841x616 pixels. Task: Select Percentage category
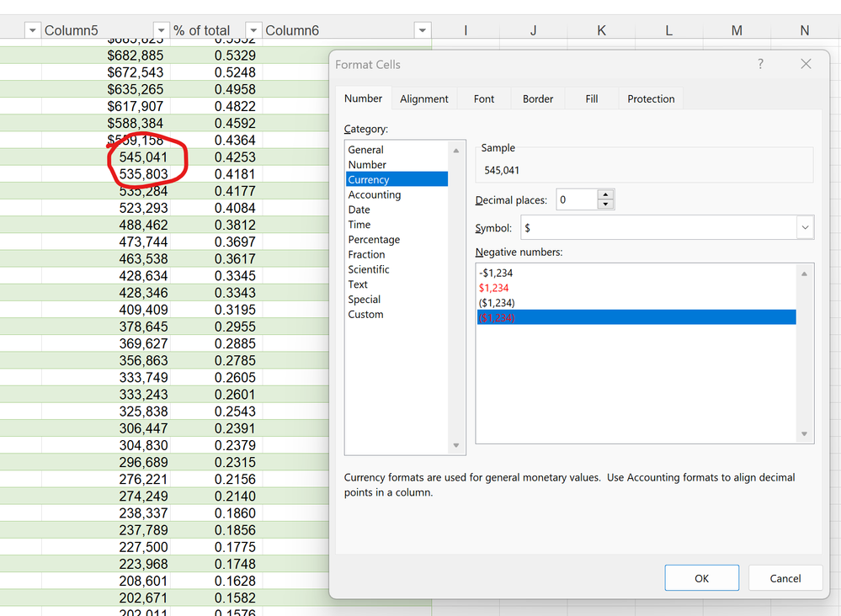[397, 240]
